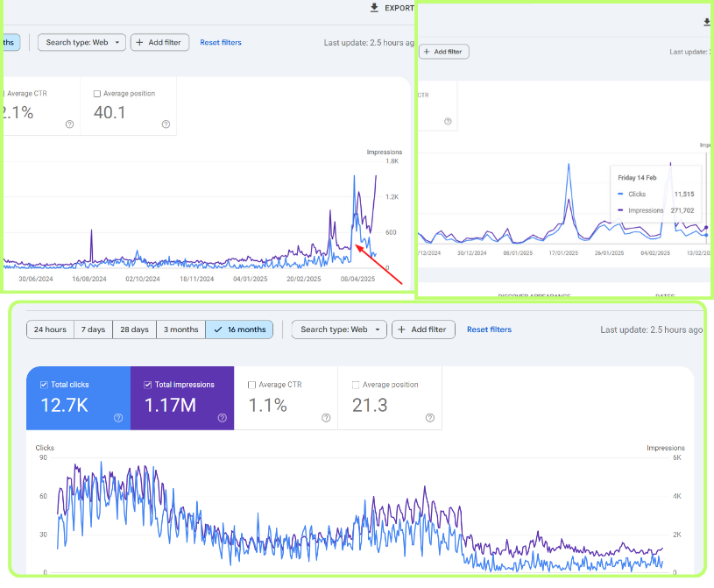Switch to the 7 days date range

[94, 329]
